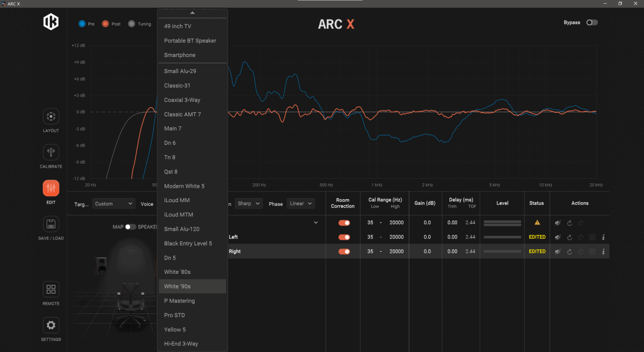Click the Save / Load disk icon
The width and height of the screenshot is (644, 352).
click(51, 224)
